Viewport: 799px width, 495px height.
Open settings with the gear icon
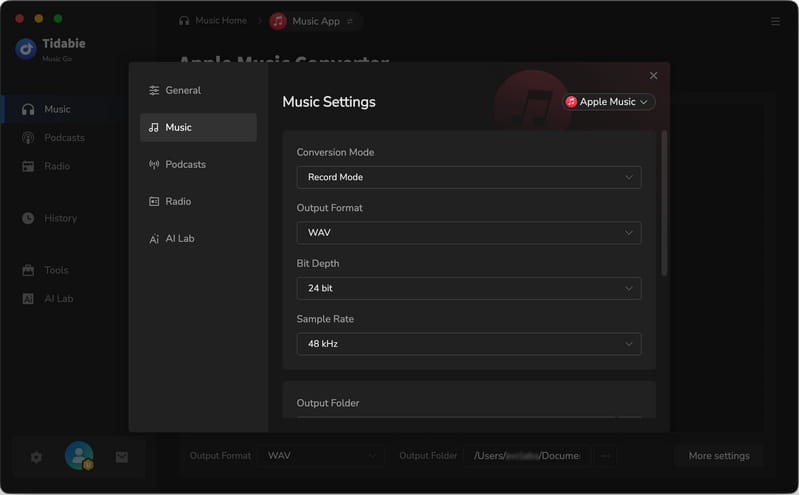[36, 457]
